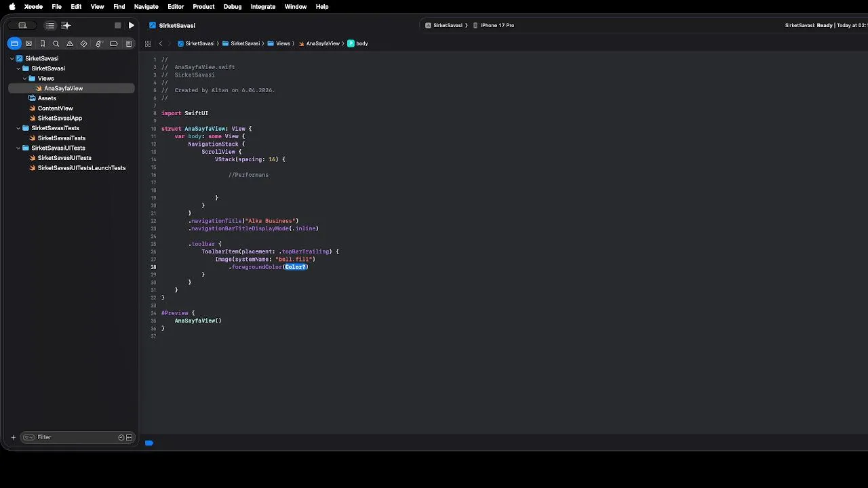Click the selected Color placeholder token
The image size is (868, 488).
point(296,267)
